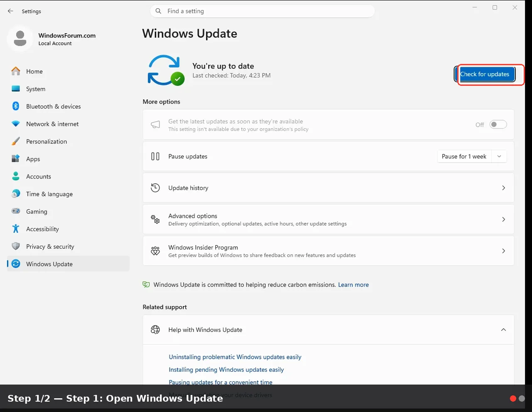532x412 pixels.
Task: Click 'Last checked: Today, 4:23 PM' text
Action: 232,76
